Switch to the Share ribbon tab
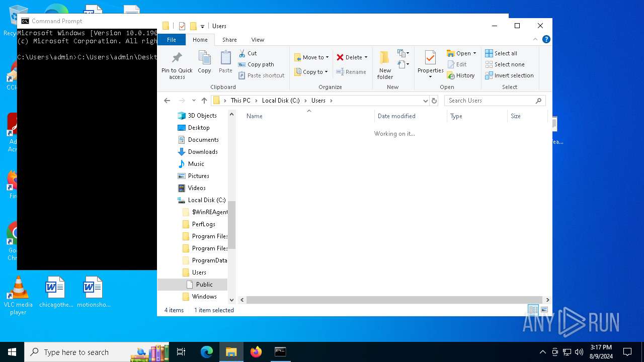Image resolution: width=644 pixels, height=362 pixels. (x=229, y=40)
